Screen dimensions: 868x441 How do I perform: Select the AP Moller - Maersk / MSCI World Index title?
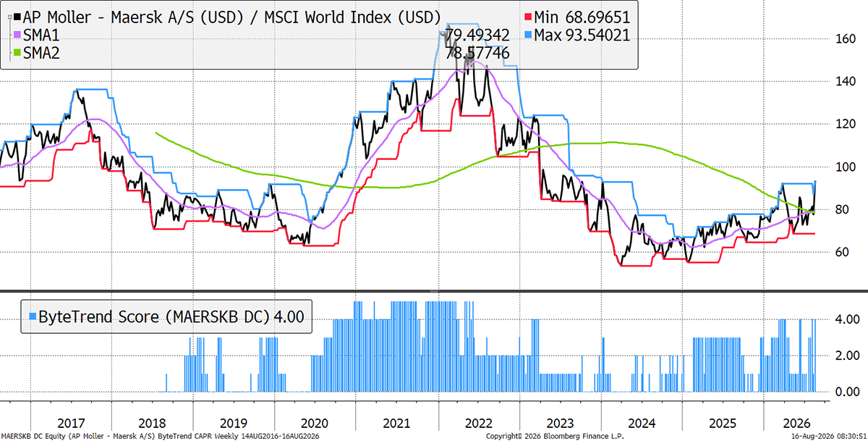tap(232, 16)
